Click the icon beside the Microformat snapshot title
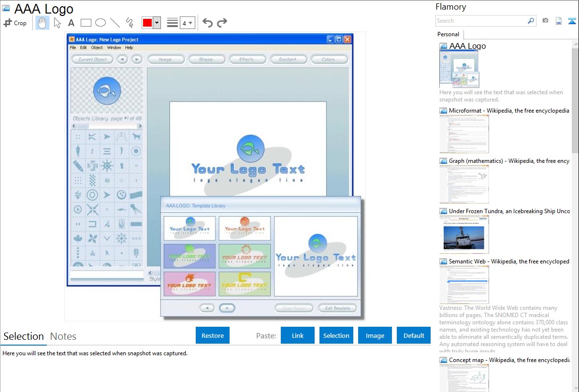This screenshot has width=579, height=392. [x=443, y=111]
